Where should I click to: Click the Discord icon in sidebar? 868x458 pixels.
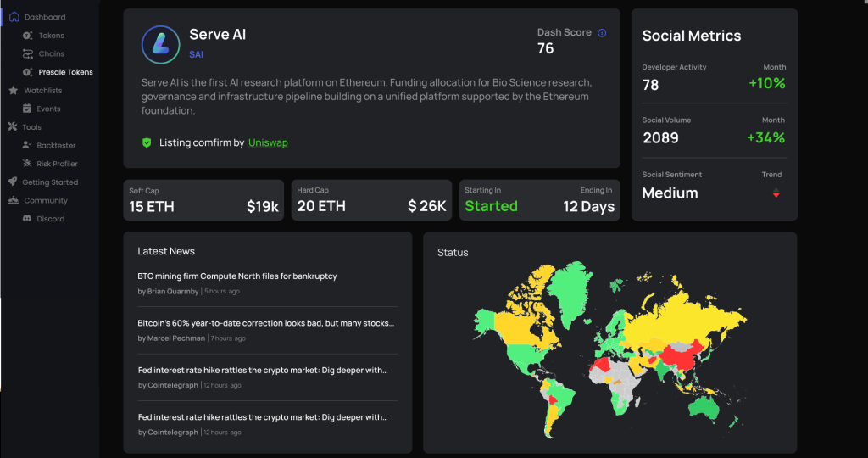click(x=26, y=218)
